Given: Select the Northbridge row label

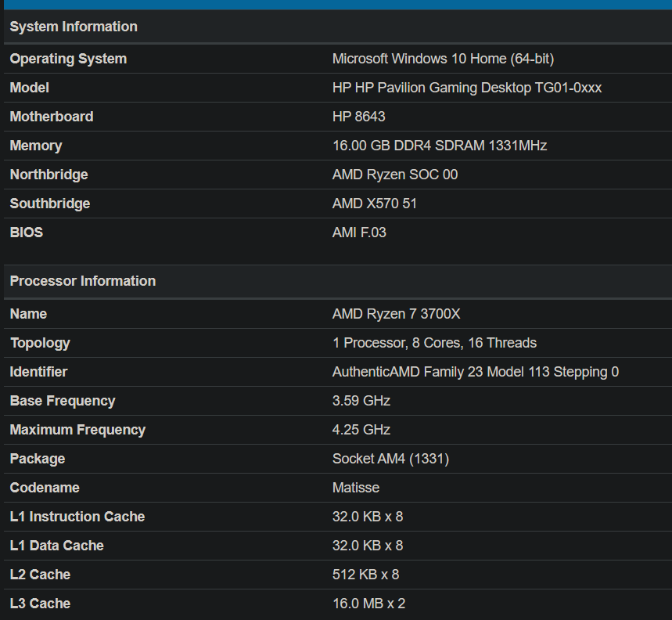Looking at the screenshot, I should (x=49, y=175).
